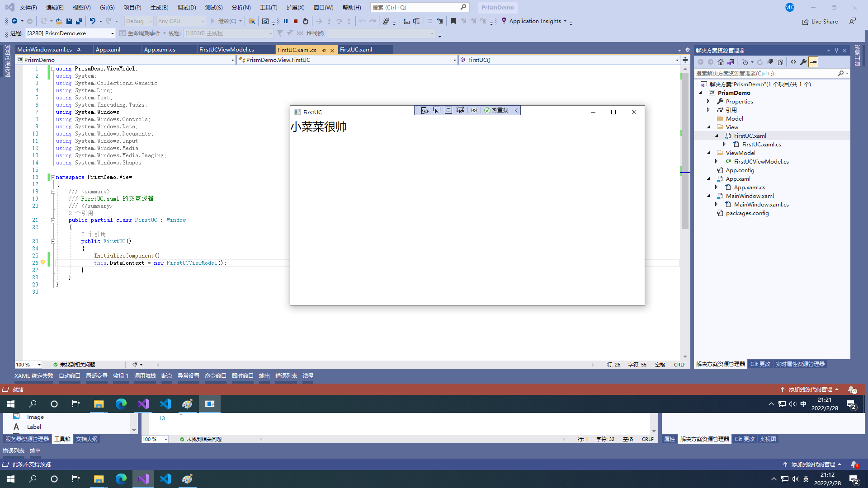Toggle Hot Reload button on FirstUC window toolbar

click(x=496, y=110)
